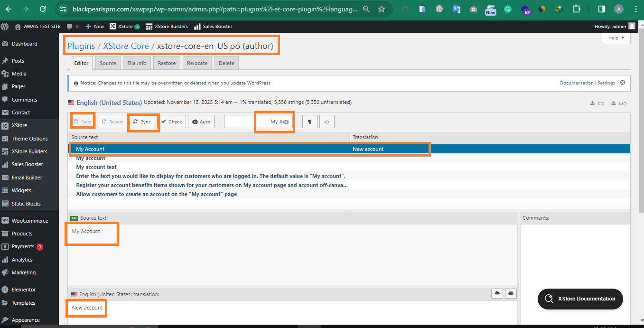This screenshot has height=328, width=644.
Task: Focus the string filter search box
Action: tap(258, 122)
